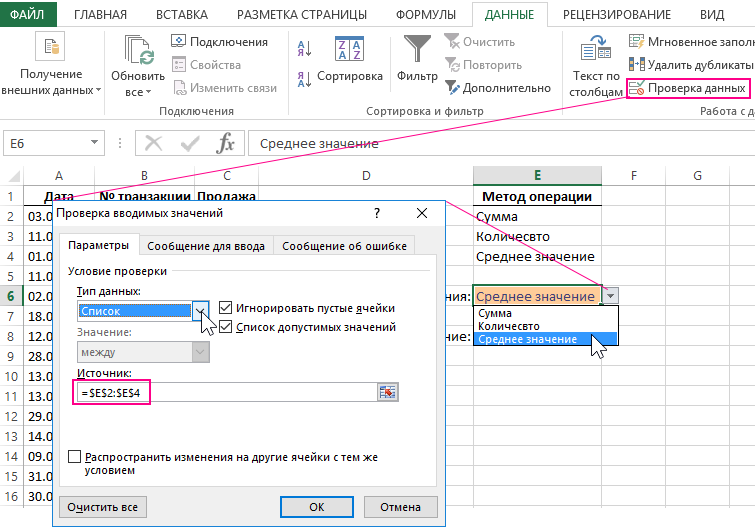The width and height of the screenshot is (755, 527).
Task: Switch to РАЗМЕТКА СТРАНИЦЫ tab
Action: click(302, 14)
